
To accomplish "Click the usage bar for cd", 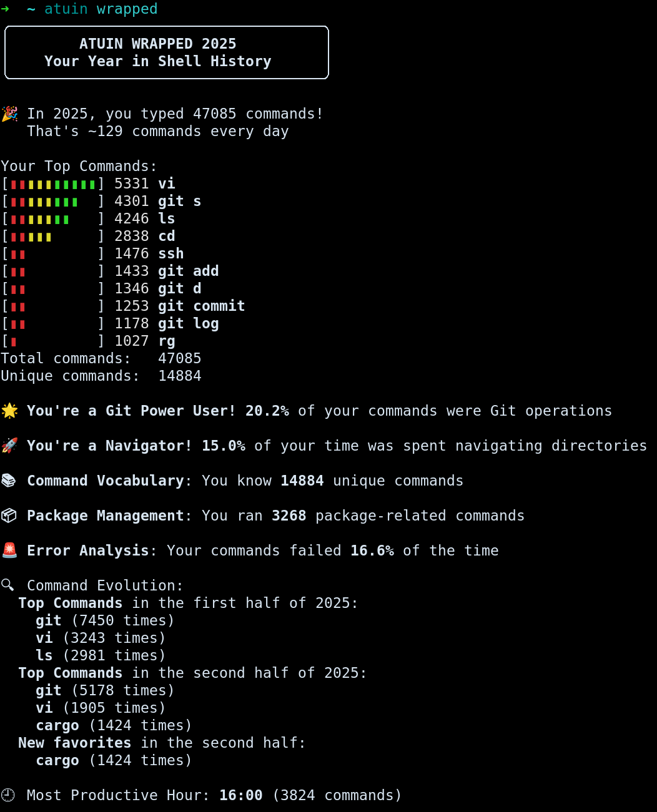I will pyautogui.click(x=31, y=237).
